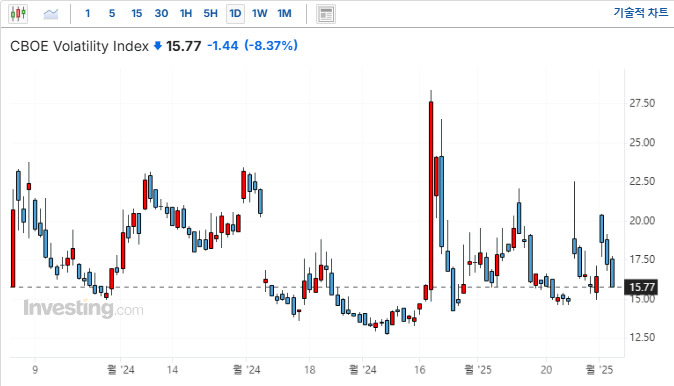The height and width of the screenshot is (386, 674).
Task: Click the last blue candle at chart end
Action: coord(612,273)
